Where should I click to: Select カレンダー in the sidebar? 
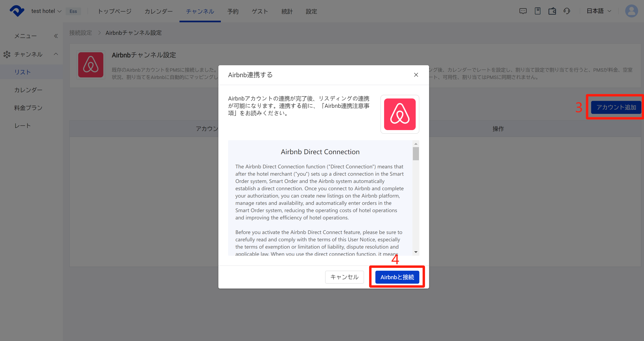(x=28, y=90)
